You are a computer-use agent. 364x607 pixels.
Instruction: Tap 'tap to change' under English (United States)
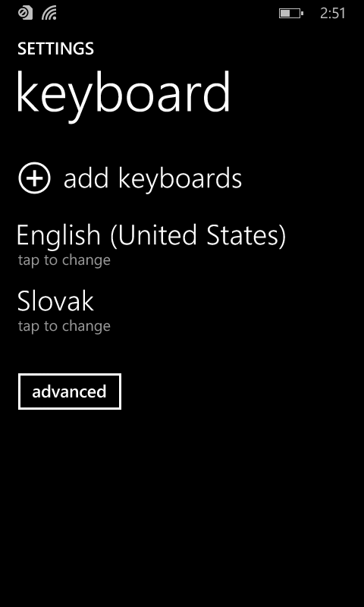point(64,260)
